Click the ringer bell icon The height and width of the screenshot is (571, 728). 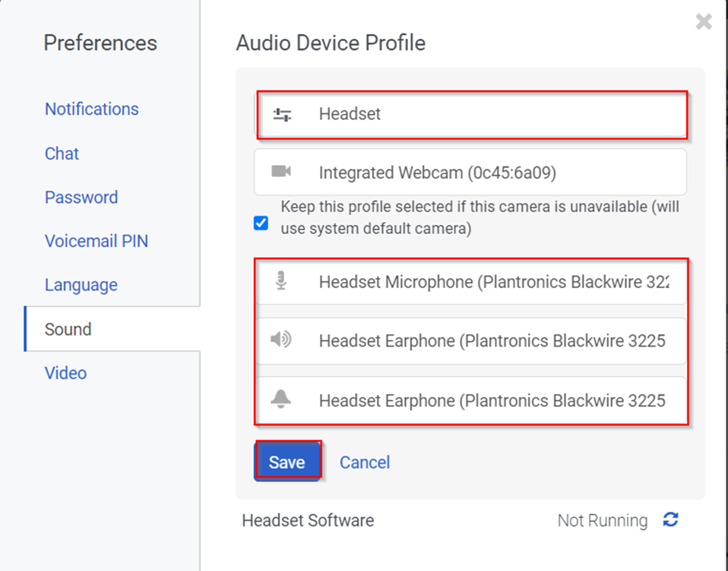click(x=281, y=399)
